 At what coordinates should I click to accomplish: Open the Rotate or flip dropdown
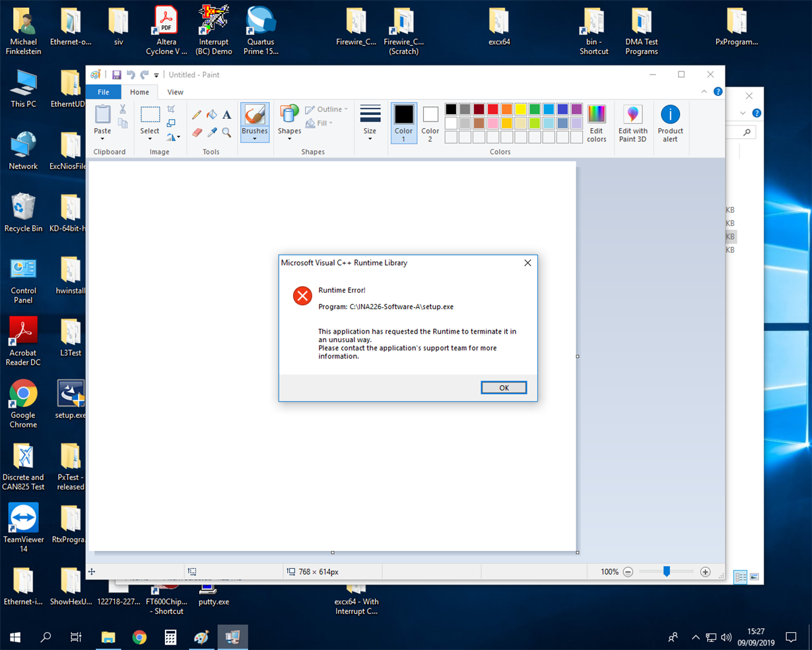pos(172,137)
